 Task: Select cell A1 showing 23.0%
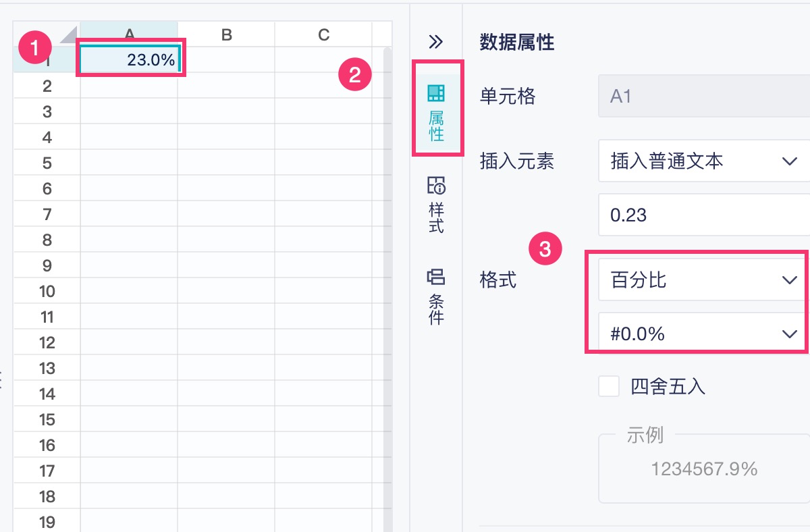(x=130, y=60)
